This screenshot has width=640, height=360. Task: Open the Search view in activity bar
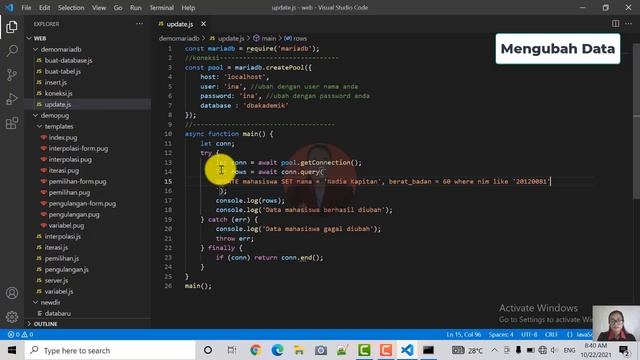coord(12,51)
